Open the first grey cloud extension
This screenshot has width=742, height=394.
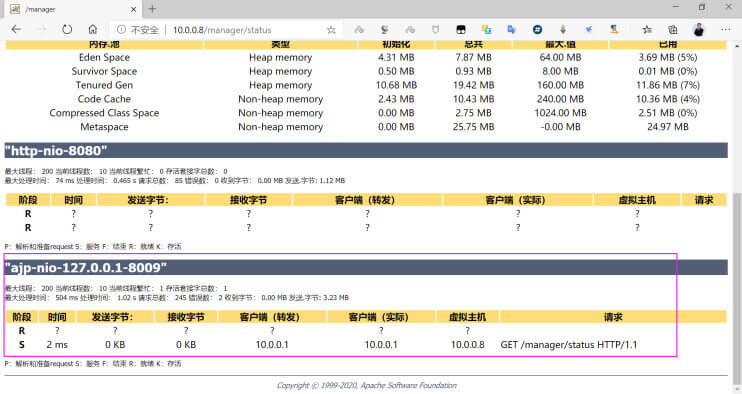coord(359,30)
